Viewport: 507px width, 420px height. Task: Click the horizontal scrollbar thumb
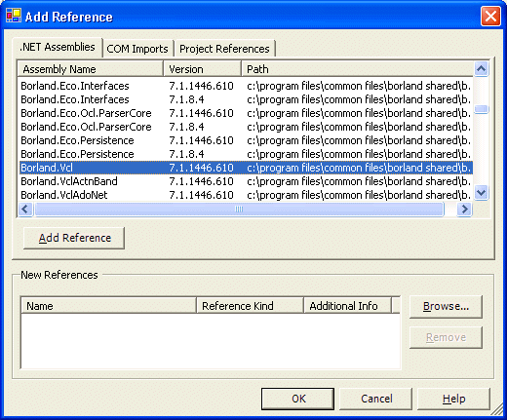click(x=239, y=209)
